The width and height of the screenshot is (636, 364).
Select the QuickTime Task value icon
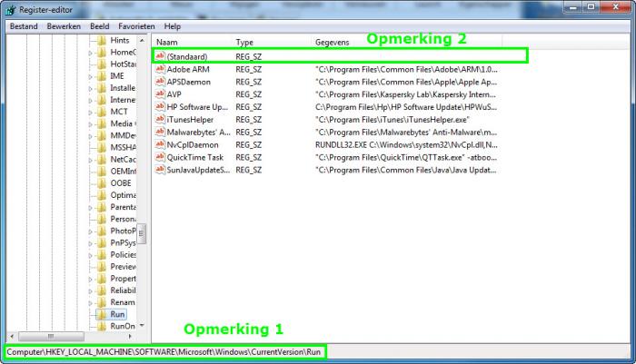(160, 157)
